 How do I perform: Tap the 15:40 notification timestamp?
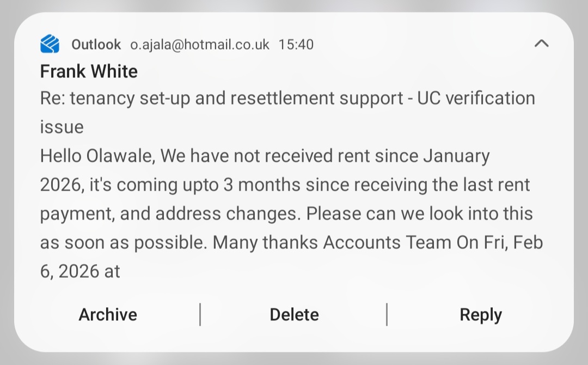[x=296, y=44]
